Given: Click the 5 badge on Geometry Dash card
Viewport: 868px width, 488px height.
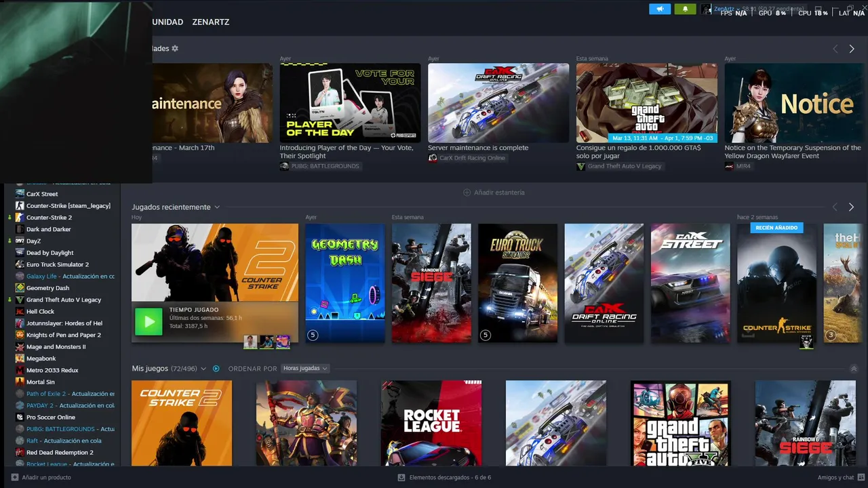Looking at the screenshot, I should click(x=313, y=335).
